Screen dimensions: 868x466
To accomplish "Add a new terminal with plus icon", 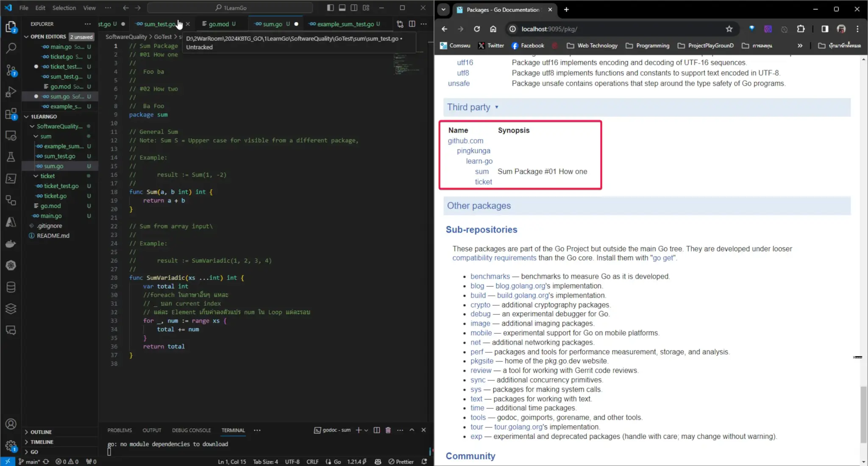I will pos(359,430).
